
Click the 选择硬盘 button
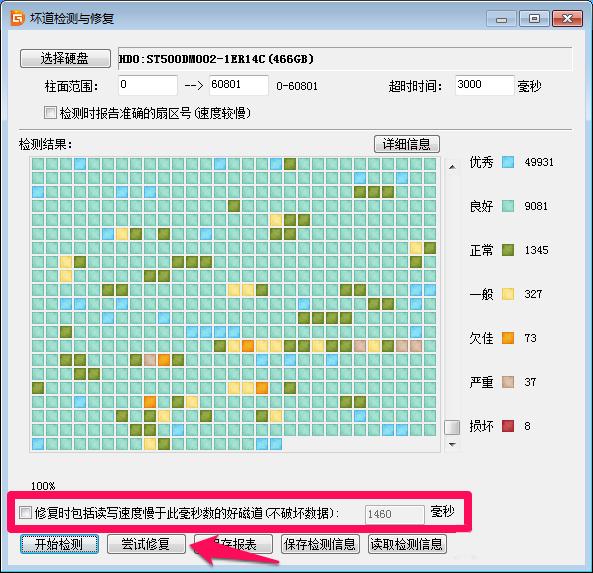pos(65,59)
